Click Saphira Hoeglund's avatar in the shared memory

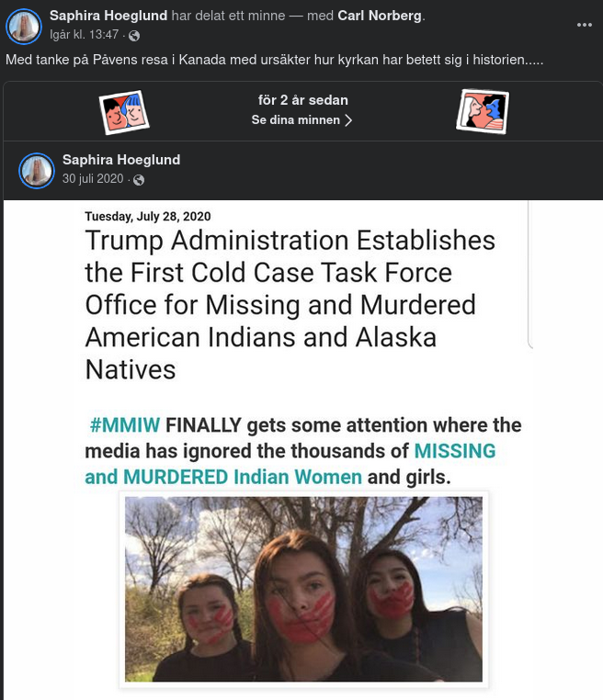coord(37,171)
